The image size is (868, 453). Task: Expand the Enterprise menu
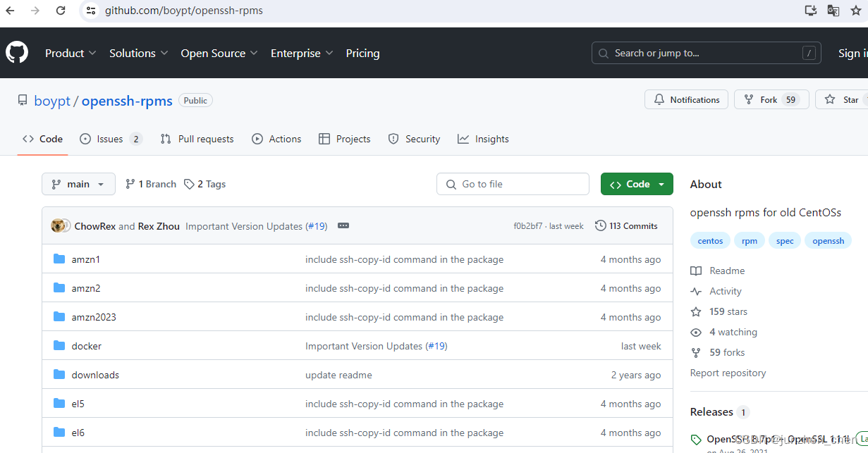coord(302,53)
